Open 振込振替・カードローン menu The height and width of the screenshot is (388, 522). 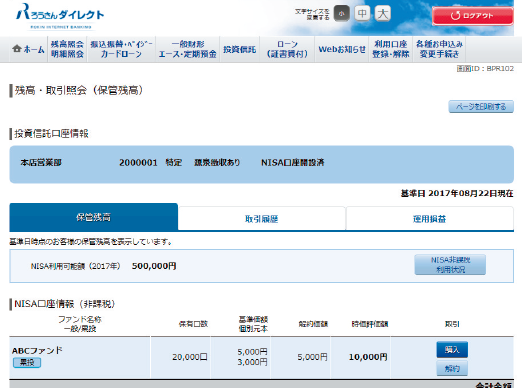(x=121, y=49)
